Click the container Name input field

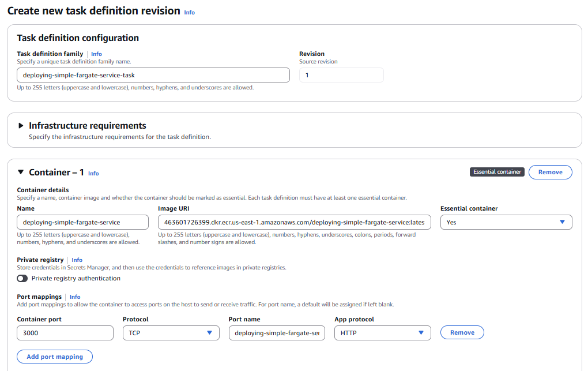[x=82, y=222]
